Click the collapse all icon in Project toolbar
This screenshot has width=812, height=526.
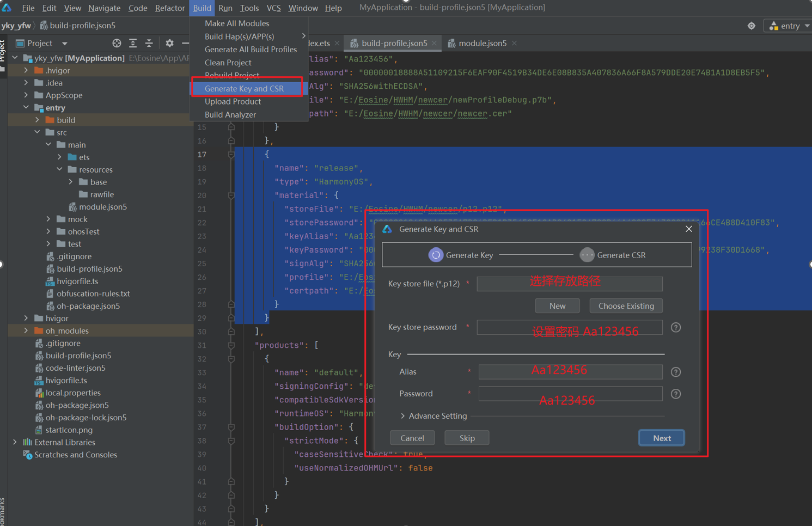(x=149, y=43)
